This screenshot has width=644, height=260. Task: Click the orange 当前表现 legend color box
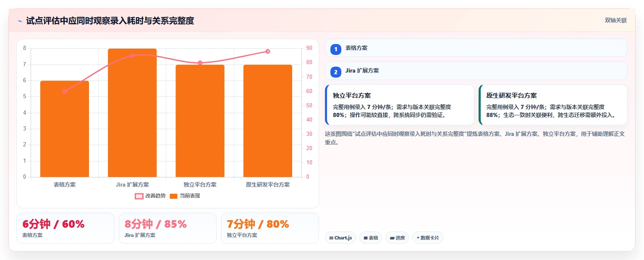174,196
